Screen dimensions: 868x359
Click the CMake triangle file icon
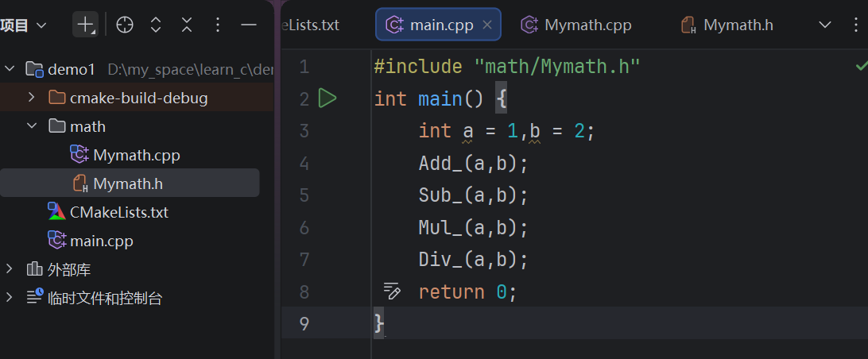tap(57, 212)
